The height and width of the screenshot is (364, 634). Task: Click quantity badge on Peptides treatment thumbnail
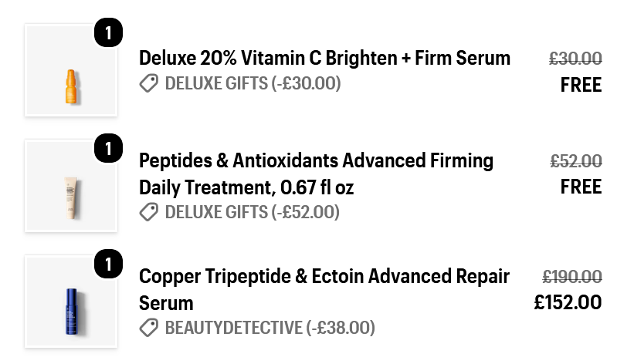(x=108, y=148)
